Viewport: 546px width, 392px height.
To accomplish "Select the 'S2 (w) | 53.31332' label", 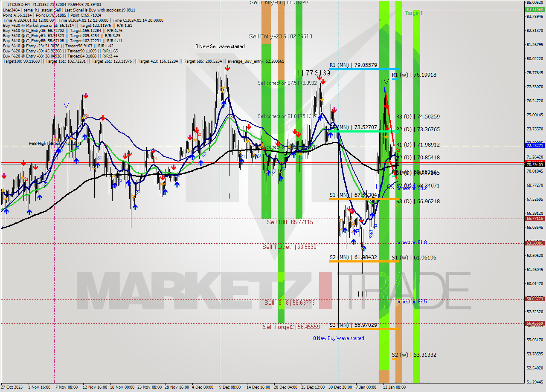I will (x=414, y=355).
